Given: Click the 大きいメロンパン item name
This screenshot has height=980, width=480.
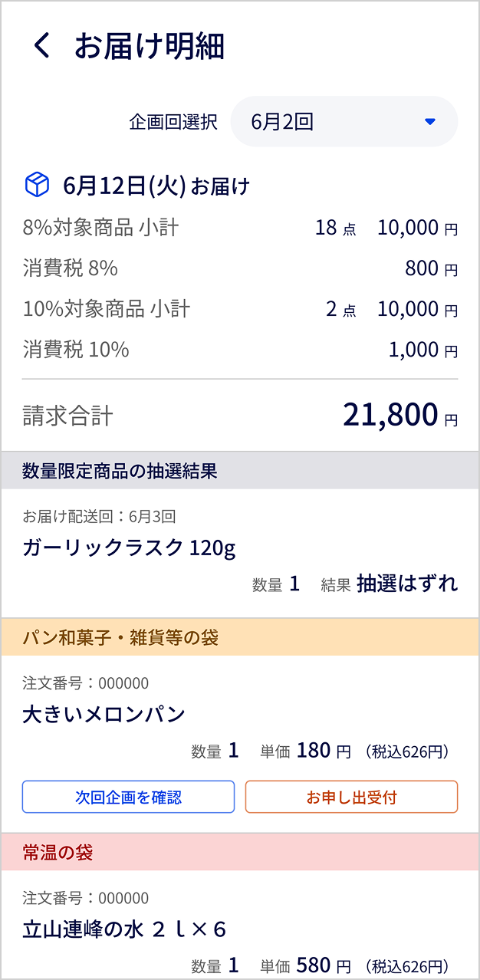Looking at the screenshot, I should point(104,714).
